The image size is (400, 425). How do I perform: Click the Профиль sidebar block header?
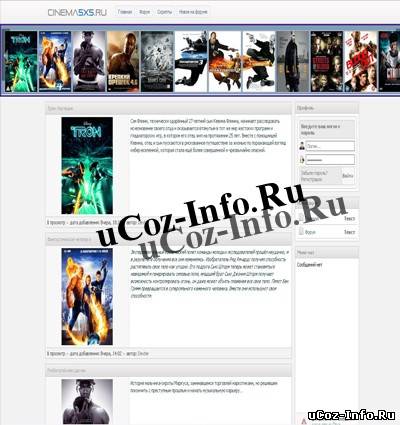click(327, 108)
